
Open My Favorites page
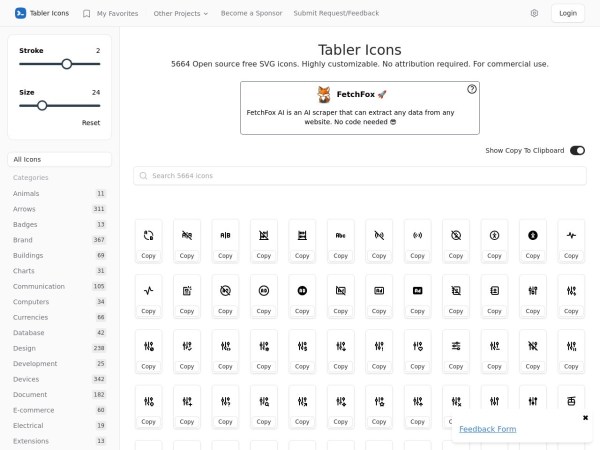[110, 14]
